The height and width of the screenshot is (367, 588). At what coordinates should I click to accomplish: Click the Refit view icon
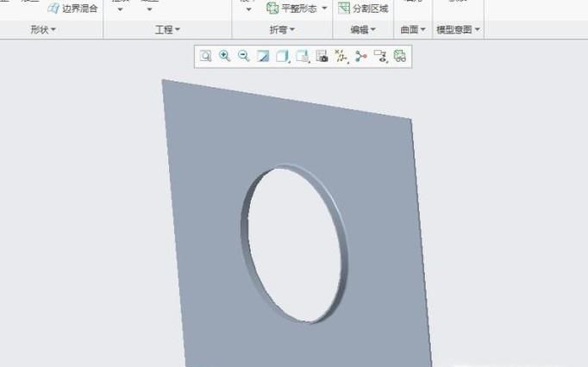point(206,56)
